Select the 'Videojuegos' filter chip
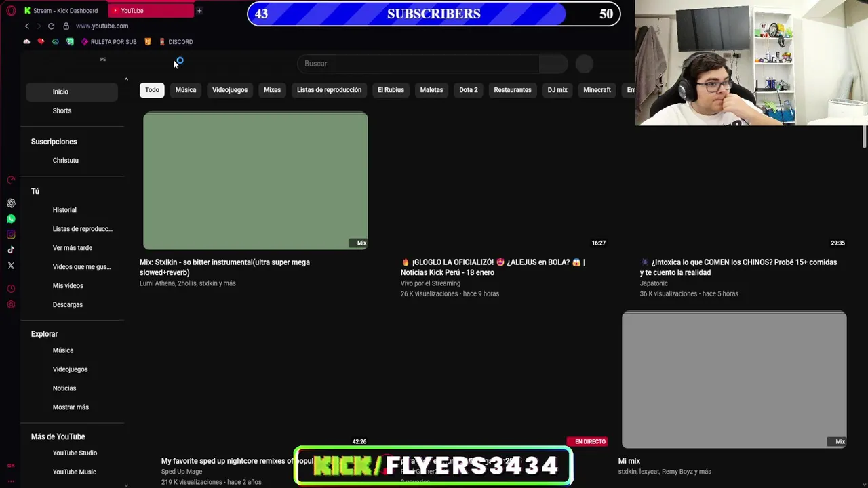 pos(230,90)
